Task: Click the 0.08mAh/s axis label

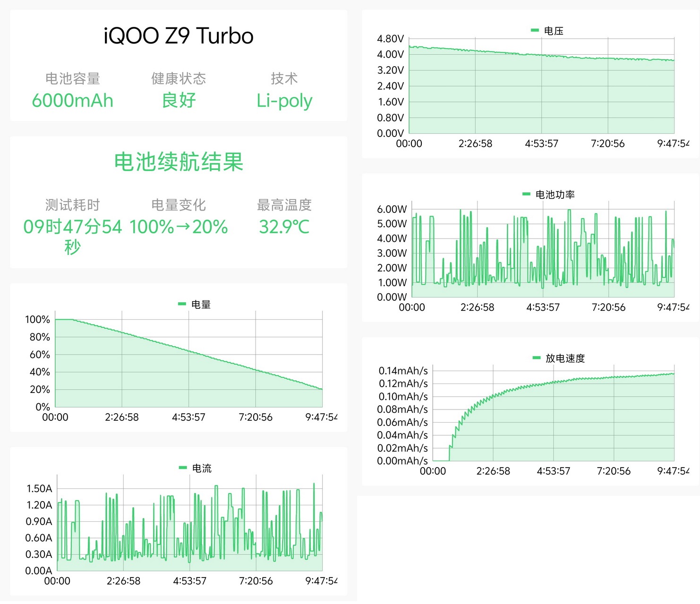Action: (402, 409)
